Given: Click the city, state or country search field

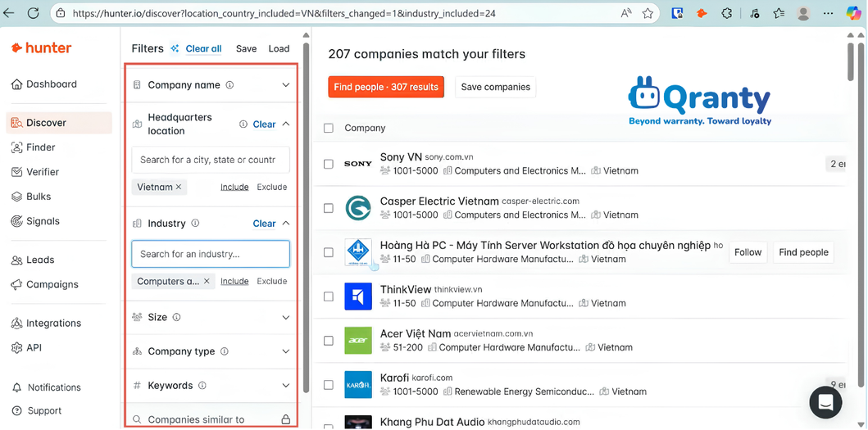Looking at the screenshot, I should point(211,160).
